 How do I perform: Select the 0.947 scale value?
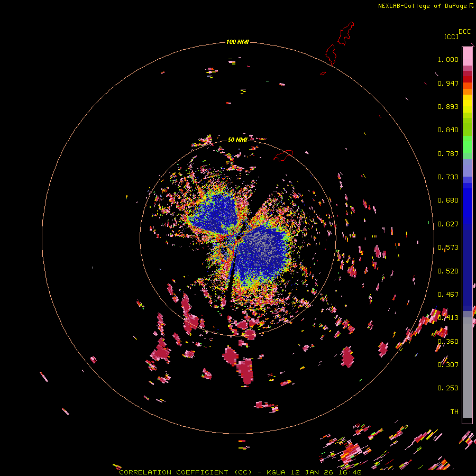(448, 83)
